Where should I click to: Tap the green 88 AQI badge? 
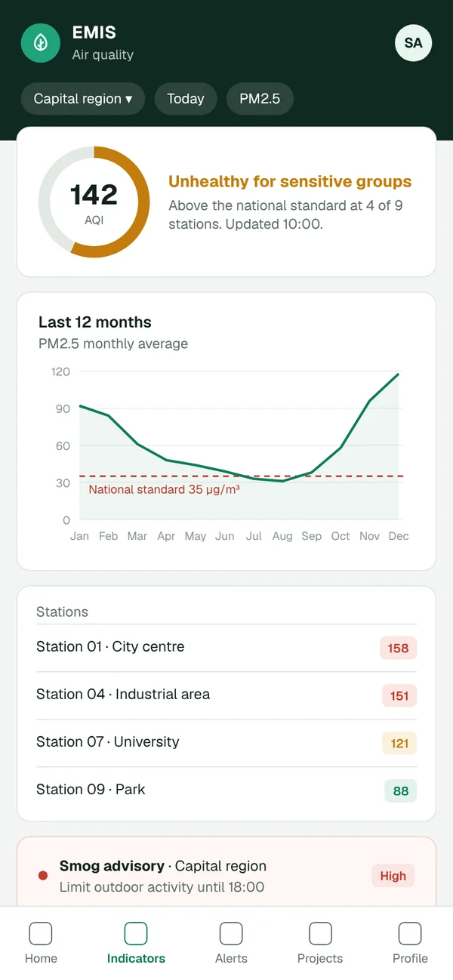click(x=401, y=791)
